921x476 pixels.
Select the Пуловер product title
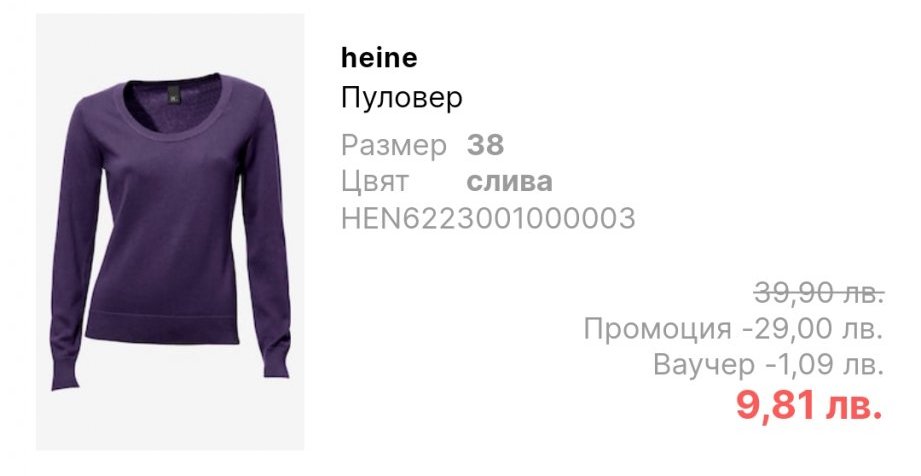click(x=402, y=98)
